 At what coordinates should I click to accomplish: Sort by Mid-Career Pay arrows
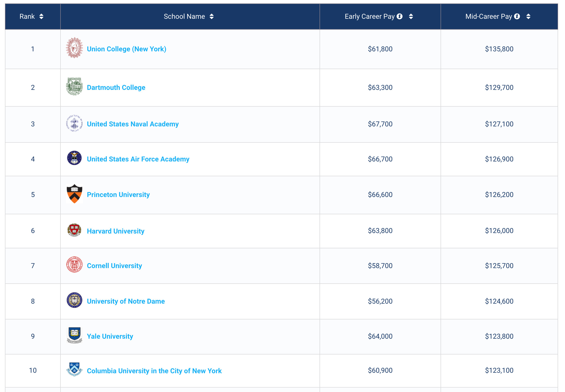coord(528,16)
